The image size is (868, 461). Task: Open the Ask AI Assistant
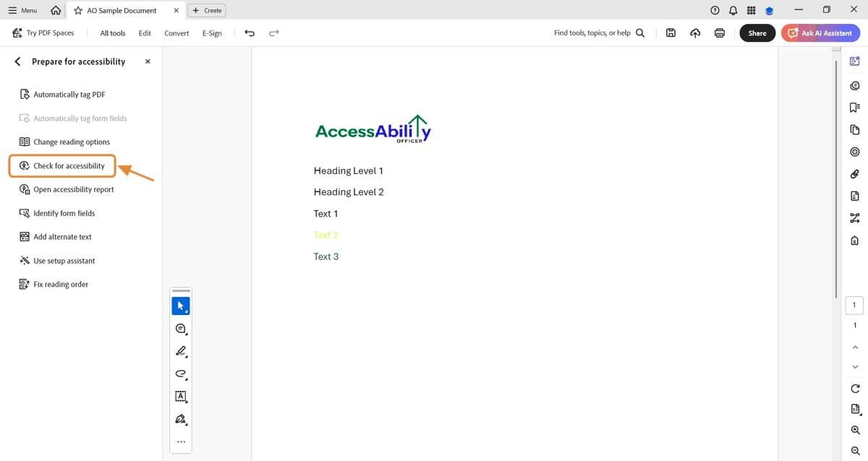[820, 33]
